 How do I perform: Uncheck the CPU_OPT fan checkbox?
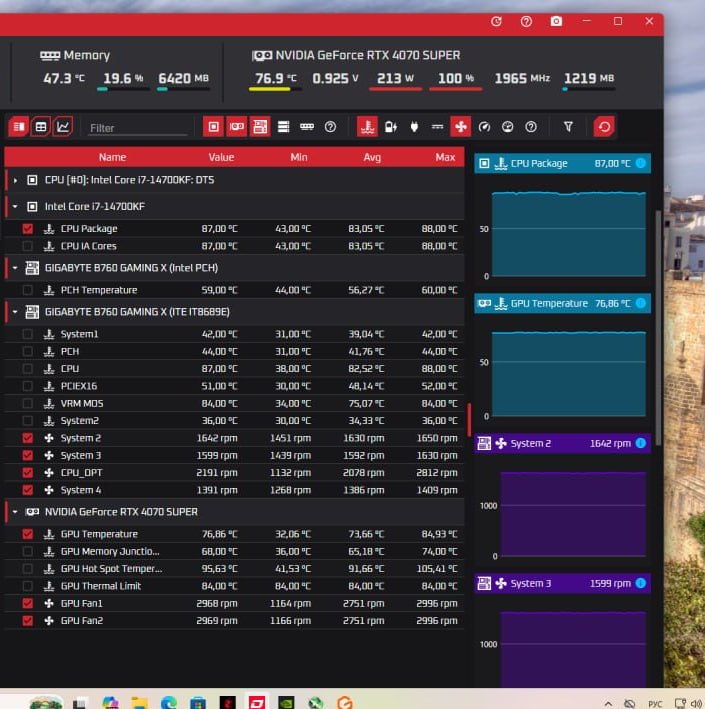[28, 473]
